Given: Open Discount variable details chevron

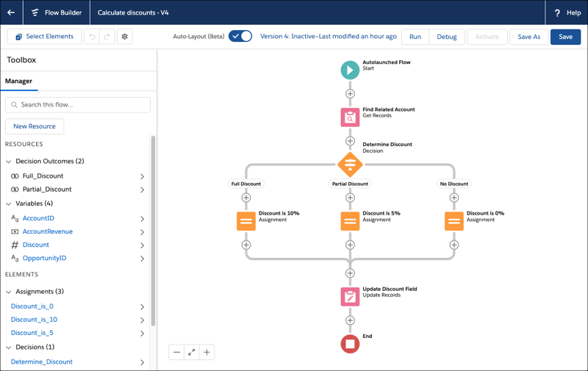Looking at the screenshot, I should (x=142, y=245).
